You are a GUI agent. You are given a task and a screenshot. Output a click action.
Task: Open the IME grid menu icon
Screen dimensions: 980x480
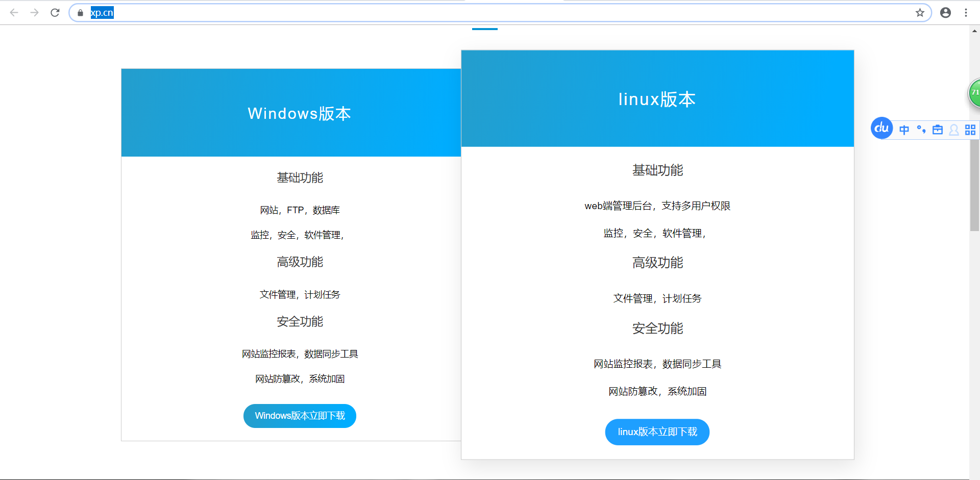click(x=970, y=130)
